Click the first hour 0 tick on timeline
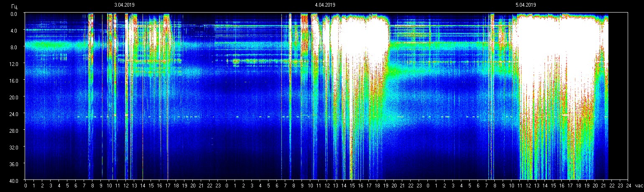The height and width of the screenshot is (192, 644). coord(26,185)
